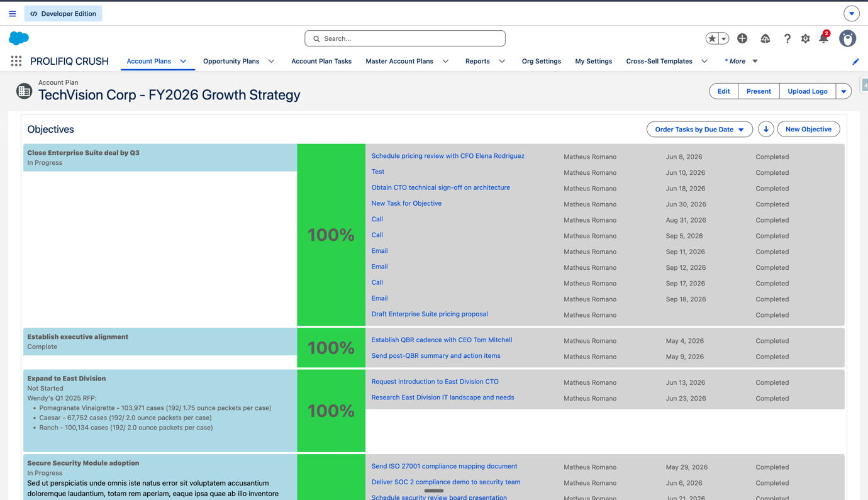Open the Master Account Plans tab

click(399, 61)
